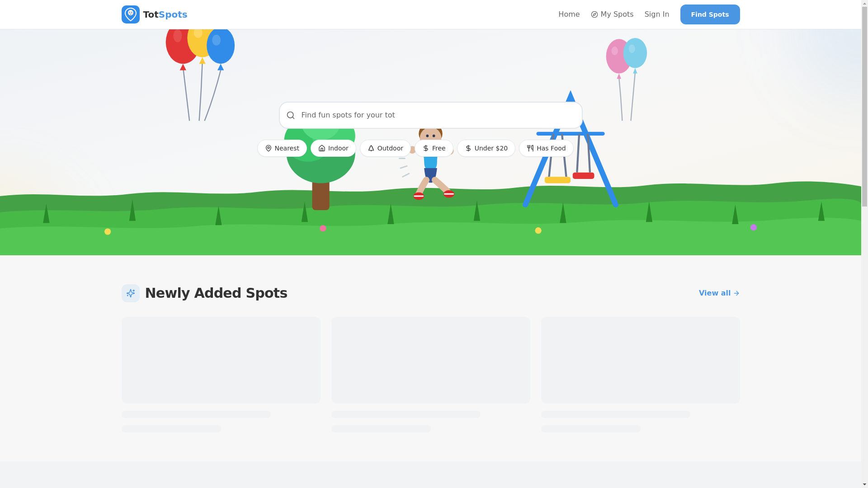868x488 pixels.
Task: Toggle the Has Food filter chip
Action: pos(546,148)
